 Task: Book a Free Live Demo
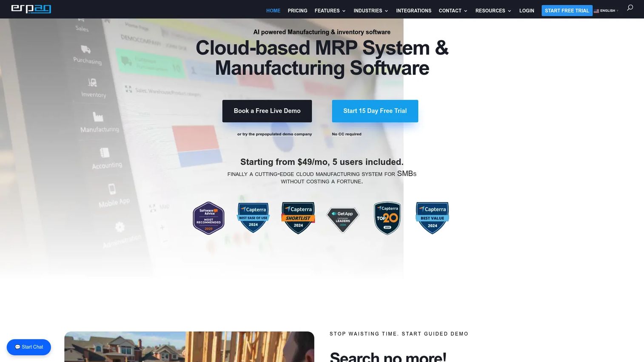click(267, 111)
